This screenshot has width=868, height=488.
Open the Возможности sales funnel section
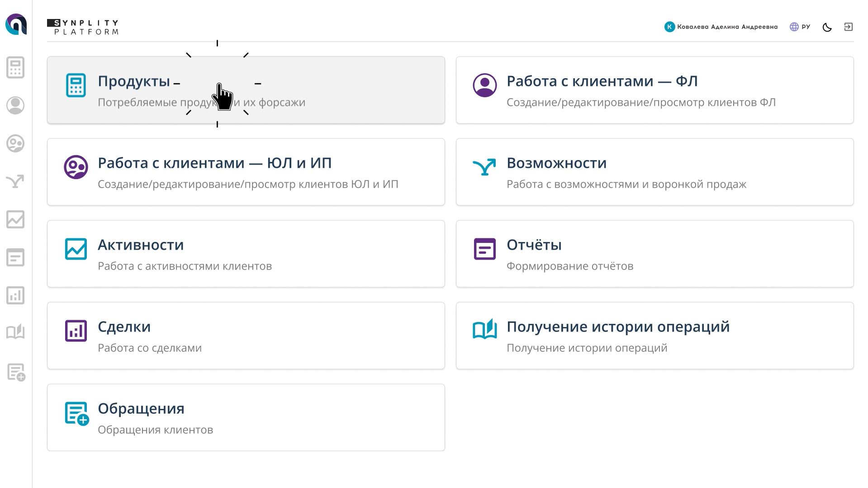point(654,172)
